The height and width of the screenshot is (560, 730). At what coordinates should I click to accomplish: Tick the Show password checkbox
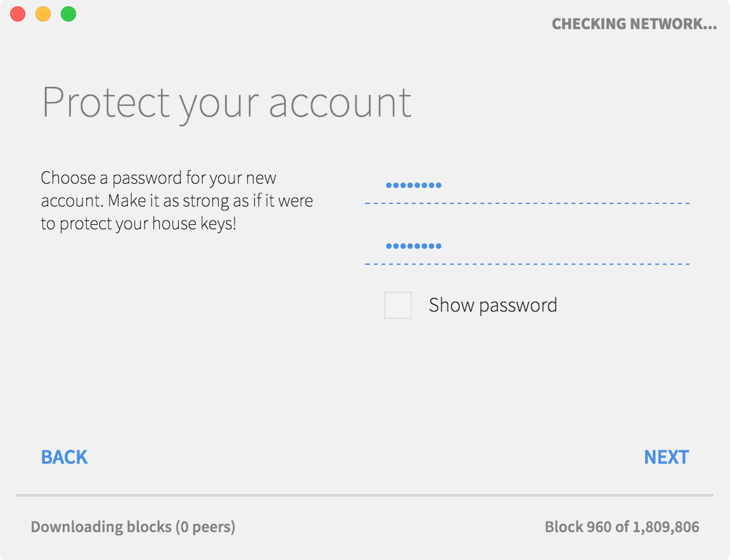pos(398,305)
